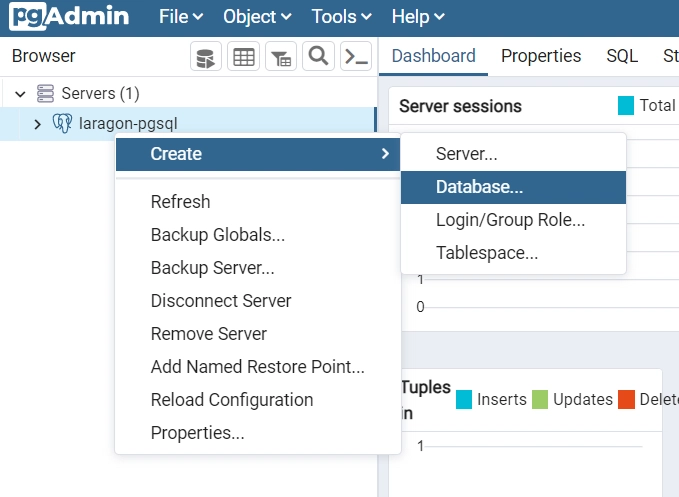679x497 pixels.
Task: Switch to the Properties tab
Action: point(541,56)
